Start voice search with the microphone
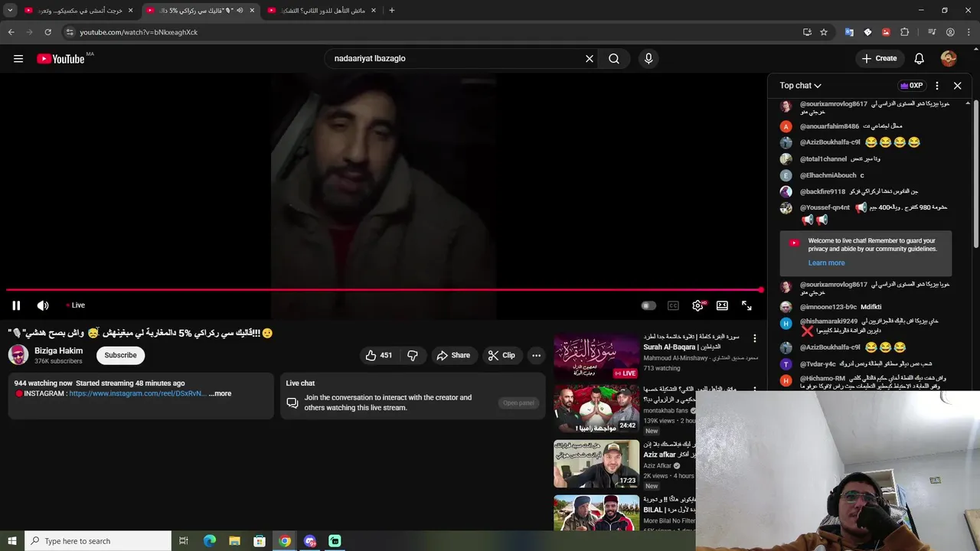The width and height of the screenshot is (980, 551). click(x=648, y=58)
